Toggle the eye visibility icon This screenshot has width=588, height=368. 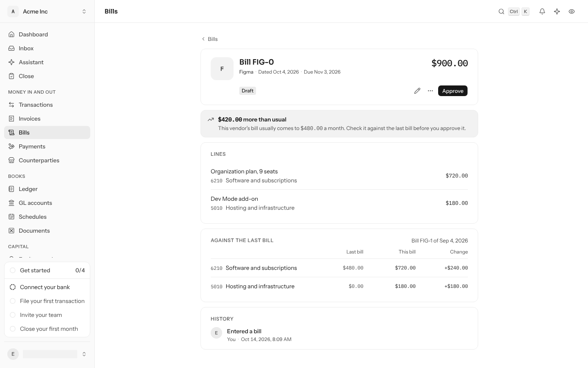tap(572, 11)
